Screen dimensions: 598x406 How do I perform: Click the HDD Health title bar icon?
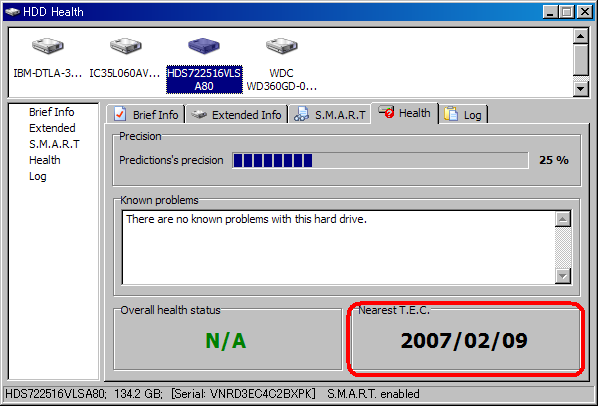(x=12, y=12)
